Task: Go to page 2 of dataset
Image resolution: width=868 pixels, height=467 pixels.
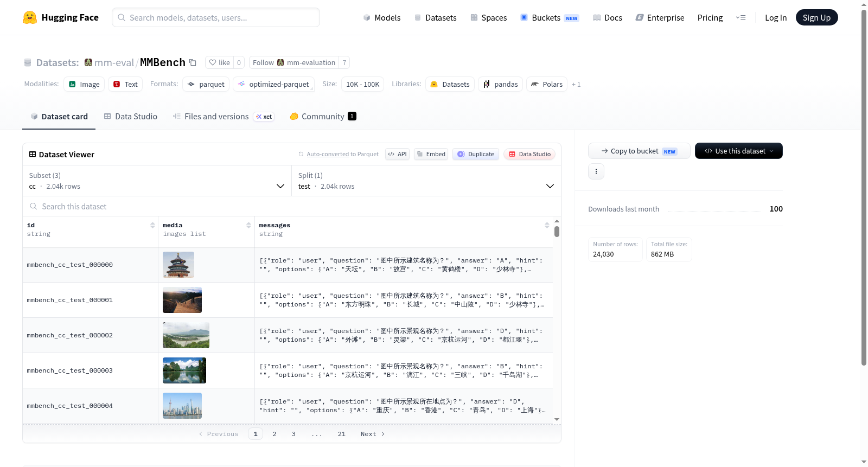Action: pos(275,434)
